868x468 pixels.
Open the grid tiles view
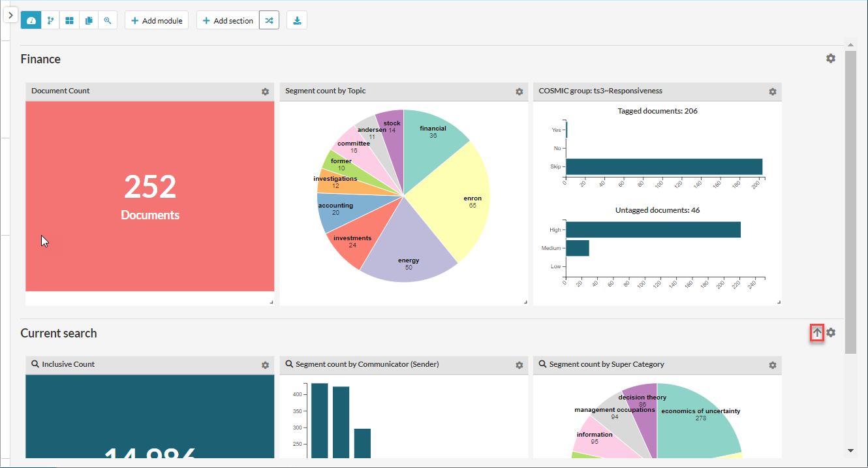69,20
